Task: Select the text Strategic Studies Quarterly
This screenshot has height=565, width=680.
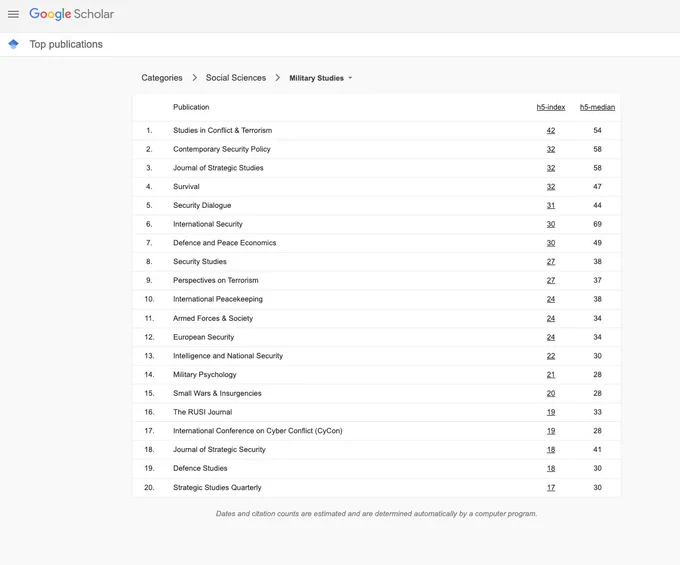Action: [x=217, y=487]
